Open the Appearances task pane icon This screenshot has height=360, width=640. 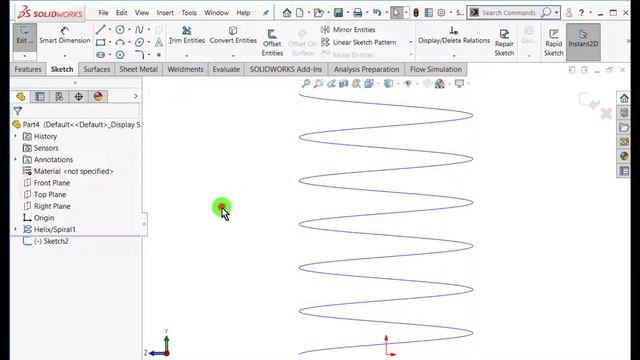click(624, 156)
